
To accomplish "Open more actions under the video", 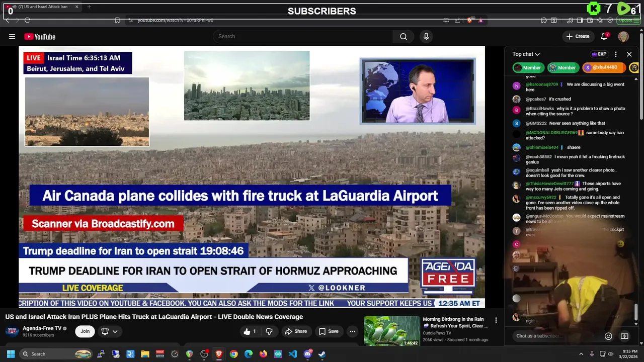I will [352, 331].
